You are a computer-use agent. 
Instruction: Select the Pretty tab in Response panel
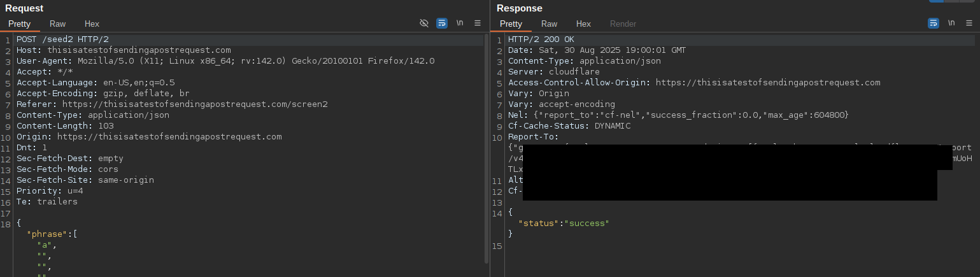511,24
